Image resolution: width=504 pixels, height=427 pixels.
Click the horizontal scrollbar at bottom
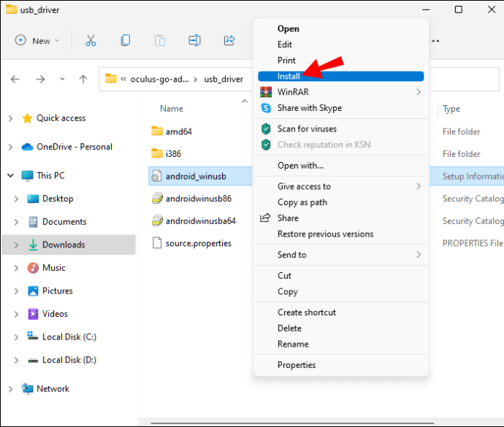pyautogui.click(x=292, y=423)
